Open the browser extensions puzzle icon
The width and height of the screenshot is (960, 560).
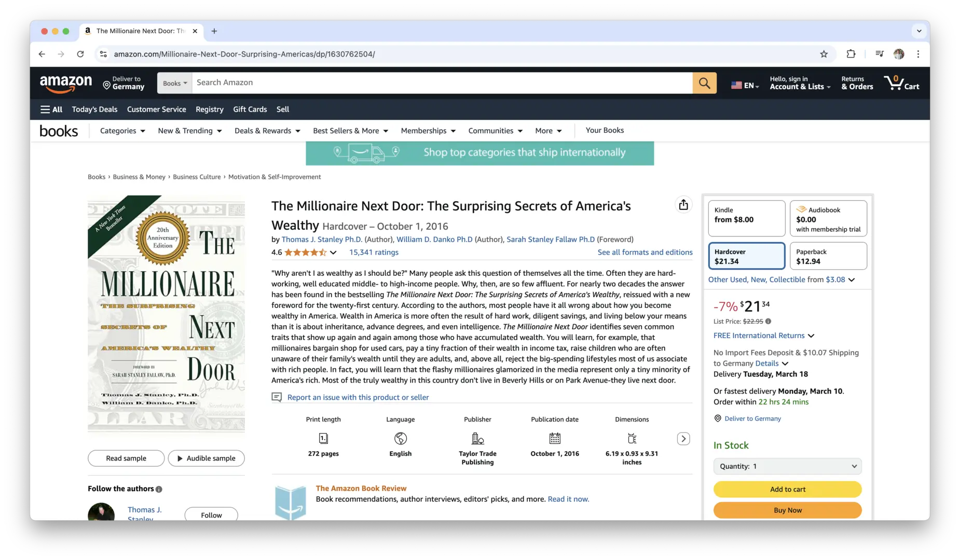[x=851, y=54]
